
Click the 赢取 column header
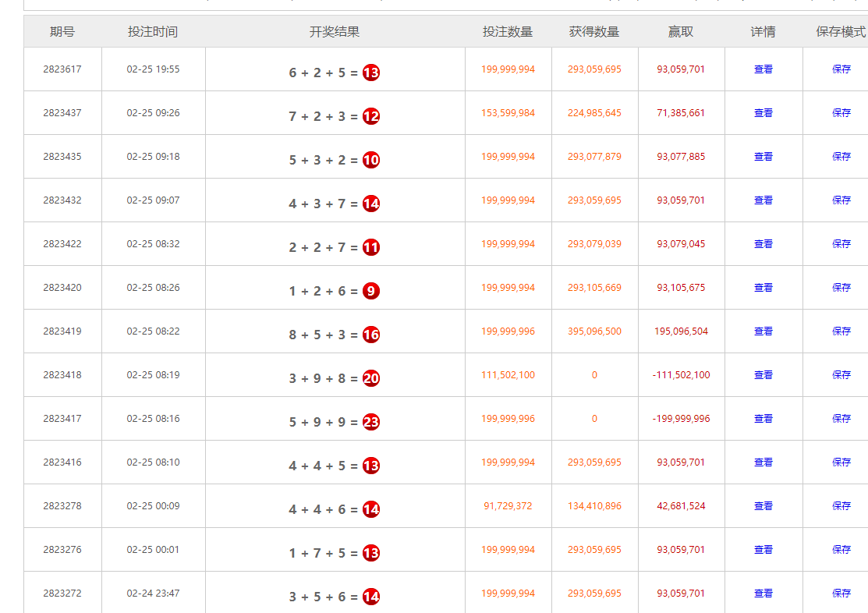click(680, 32)
